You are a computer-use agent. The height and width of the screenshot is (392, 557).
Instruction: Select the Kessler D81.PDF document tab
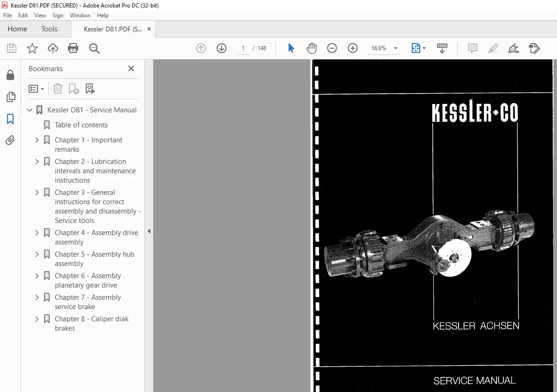(112, 29)
